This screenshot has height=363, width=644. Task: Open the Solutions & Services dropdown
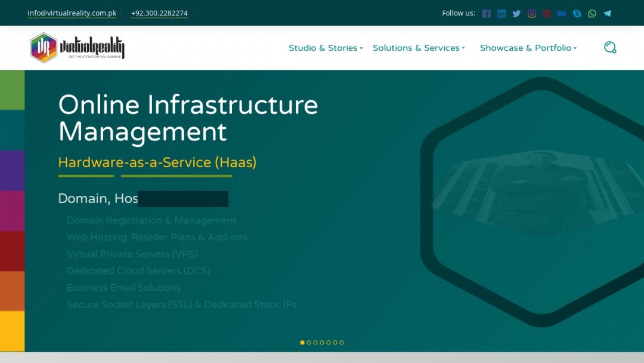(x=416, y=48)
